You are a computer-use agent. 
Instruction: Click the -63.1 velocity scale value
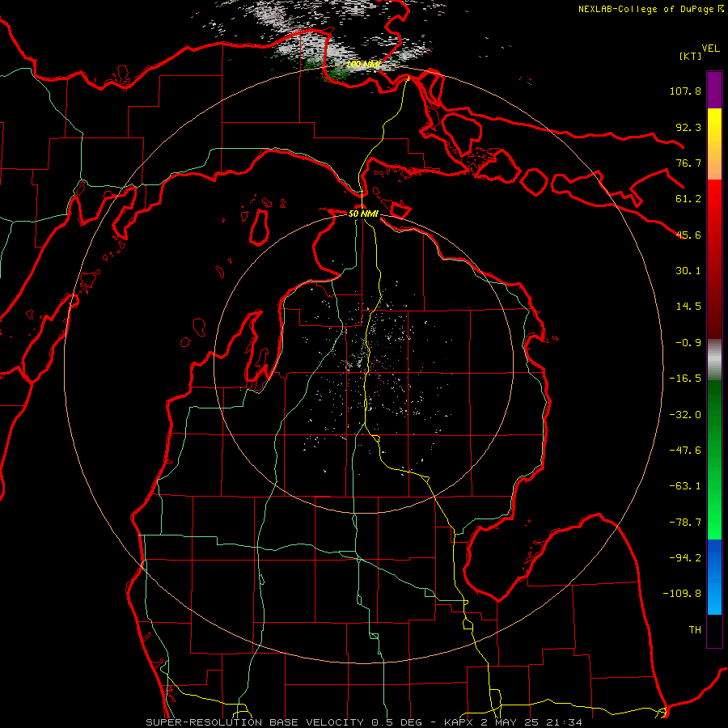coord(685,486)
